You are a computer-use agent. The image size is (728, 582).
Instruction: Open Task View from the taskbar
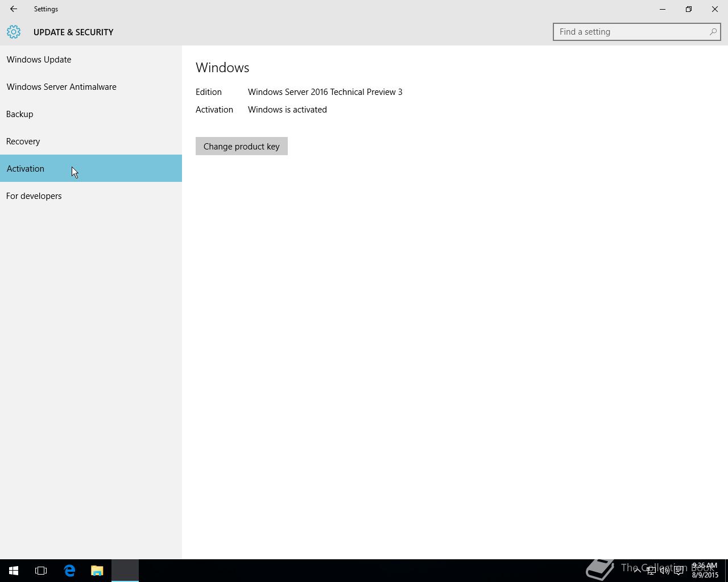(41, 571)
